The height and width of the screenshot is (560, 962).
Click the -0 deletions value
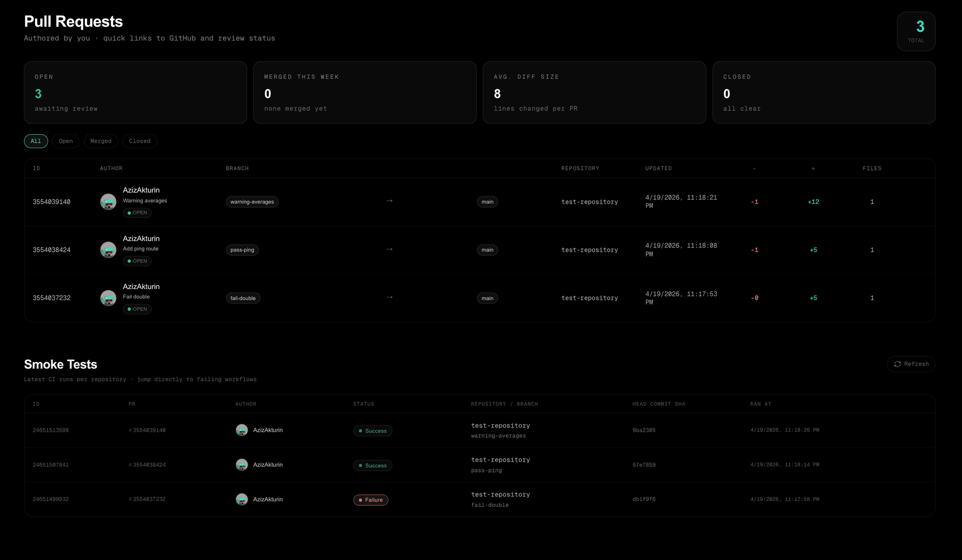[755, 298]
